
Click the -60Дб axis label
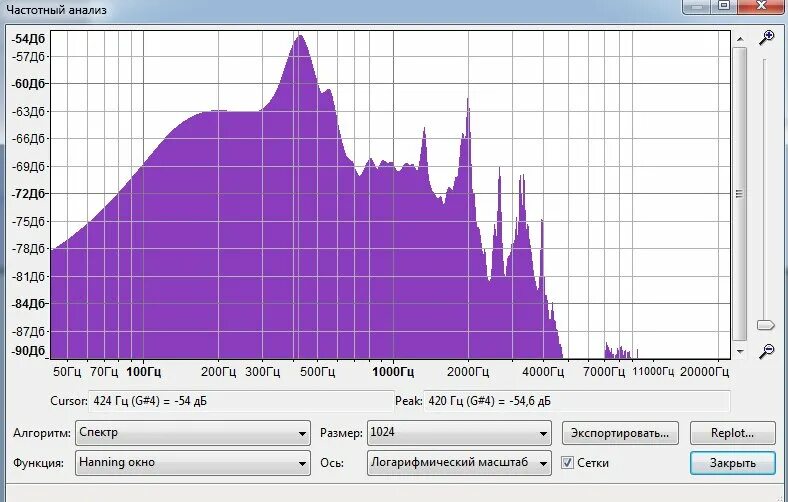click(x=28, y=83)
